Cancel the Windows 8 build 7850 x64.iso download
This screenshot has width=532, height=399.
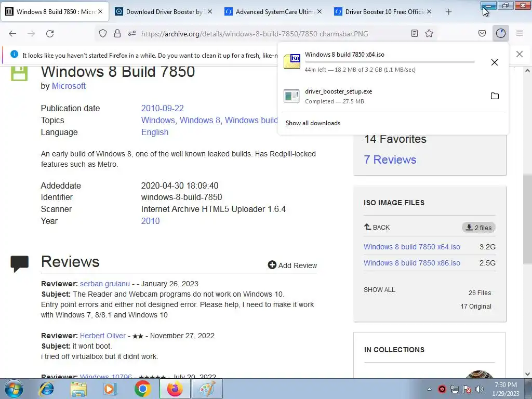tap(495, 62)
